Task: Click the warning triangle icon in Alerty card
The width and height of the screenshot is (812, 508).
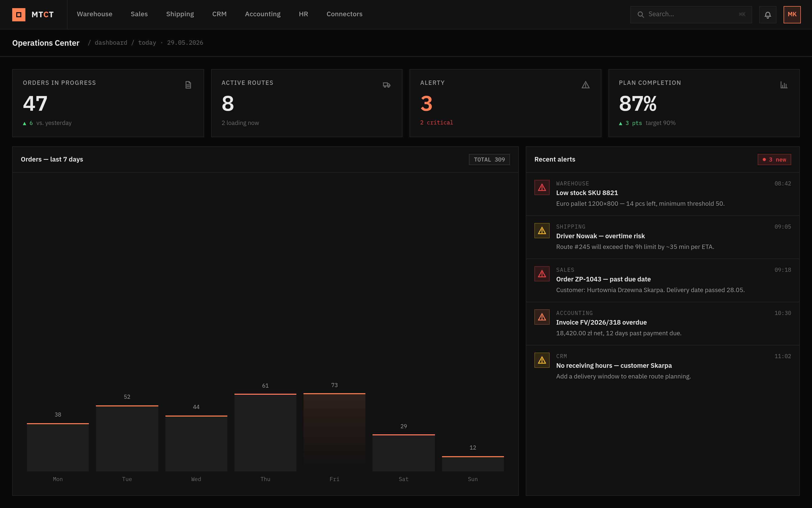Action: tap(585, 85)
